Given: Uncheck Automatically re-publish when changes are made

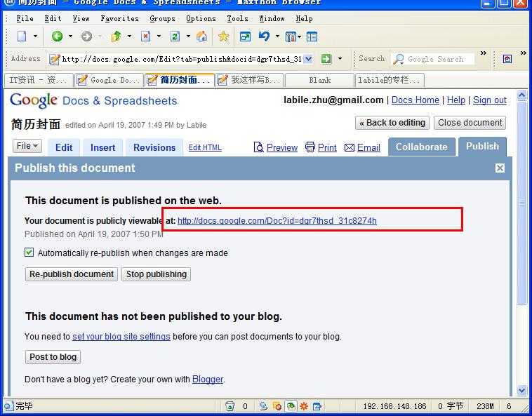Looking at the screenshot, I should 29,253.
